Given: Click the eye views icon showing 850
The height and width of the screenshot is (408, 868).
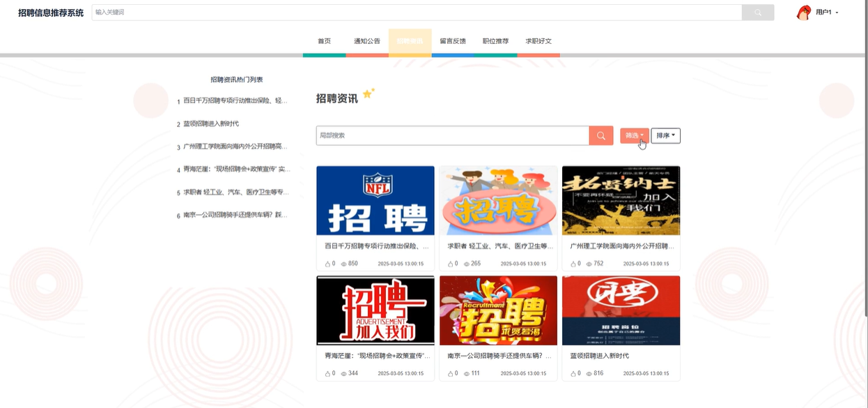Looking at the screenshot, I should click(x=343, y=264).
